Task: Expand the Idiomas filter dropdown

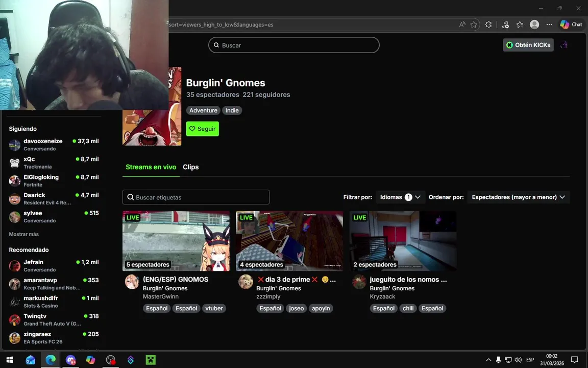Action: pyautogui.click(x=401, y=197)
